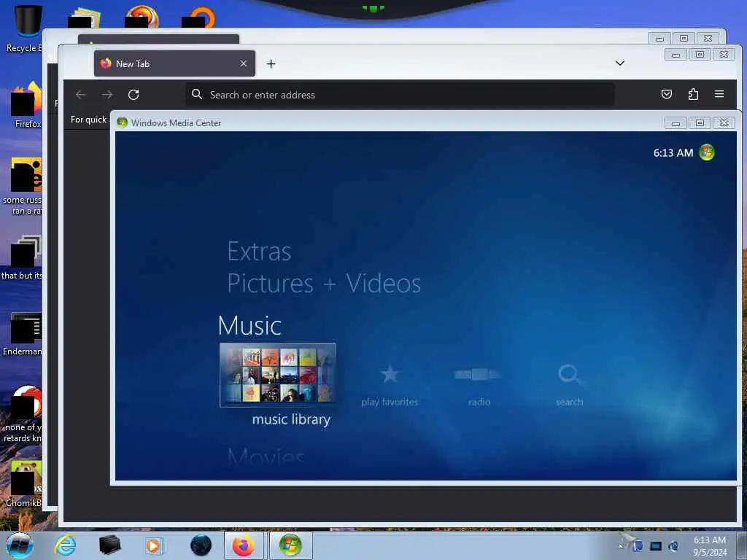Close the New Tab tab
The image size is (747, 560).
[244, 63]
